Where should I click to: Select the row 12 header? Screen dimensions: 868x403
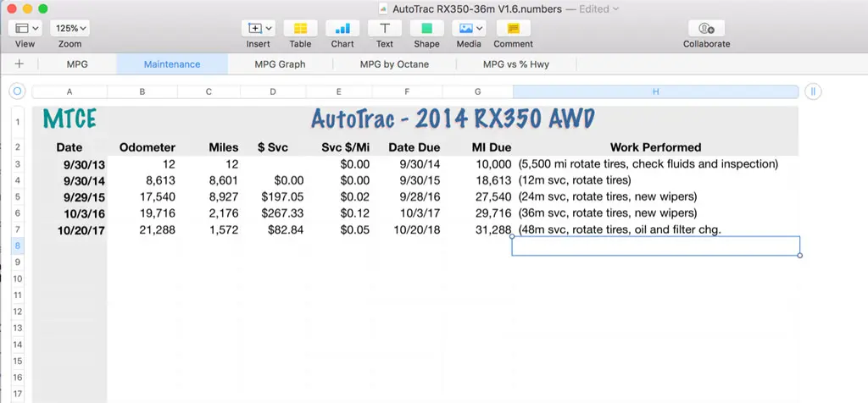click(x=18, y=312)
